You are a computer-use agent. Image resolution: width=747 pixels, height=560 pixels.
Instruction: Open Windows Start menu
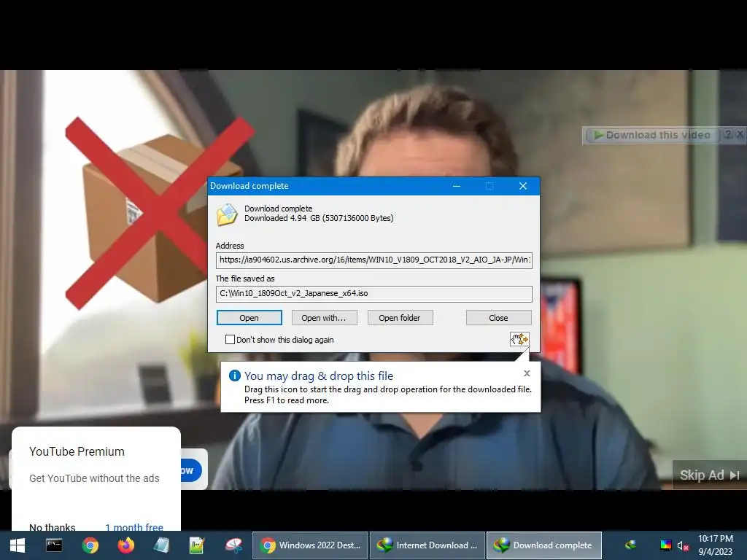click(18, 545)
